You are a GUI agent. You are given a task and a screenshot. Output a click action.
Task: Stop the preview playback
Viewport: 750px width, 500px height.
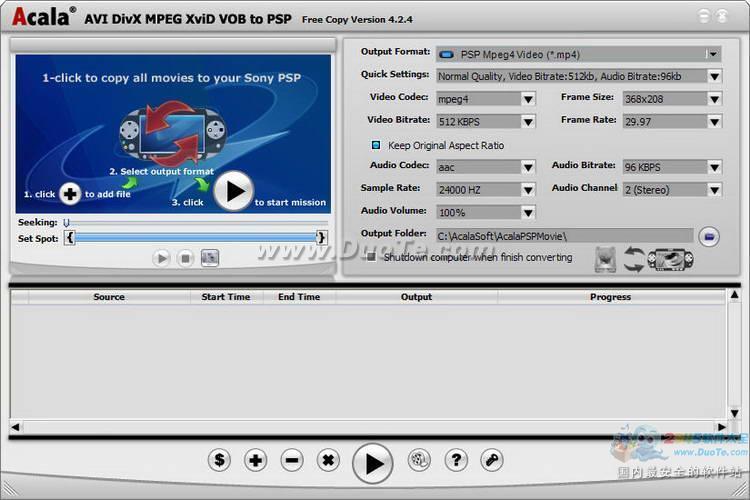click(x=185, y=258)
